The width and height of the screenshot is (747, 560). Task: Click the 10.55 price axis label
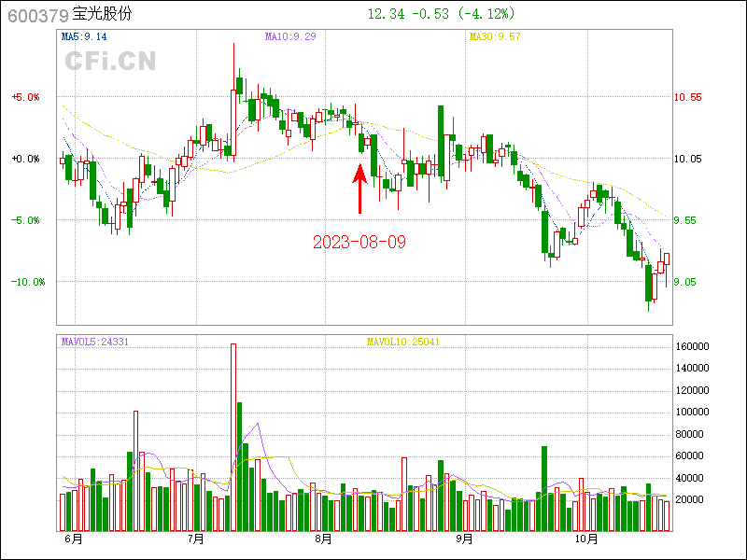point(687,97)
